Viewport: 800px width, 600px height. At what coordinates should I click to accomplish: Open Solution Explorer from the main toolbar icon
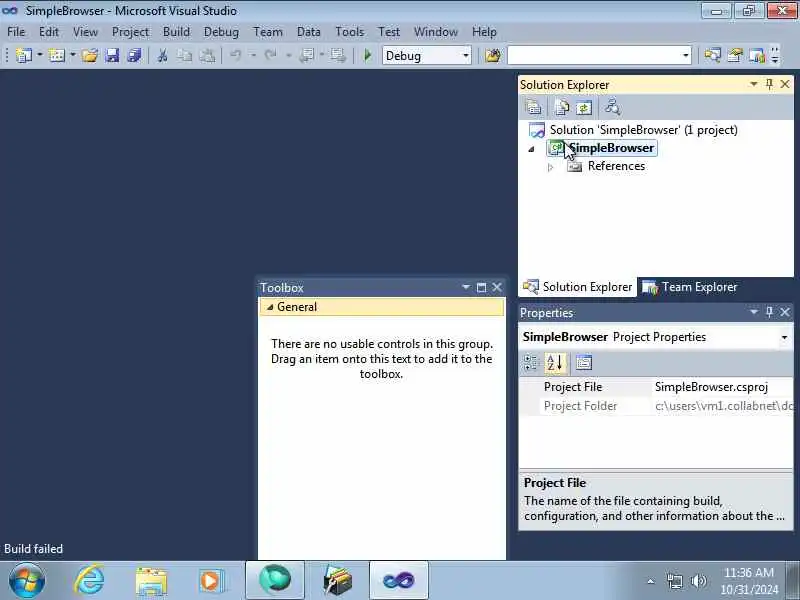[712, 55]
